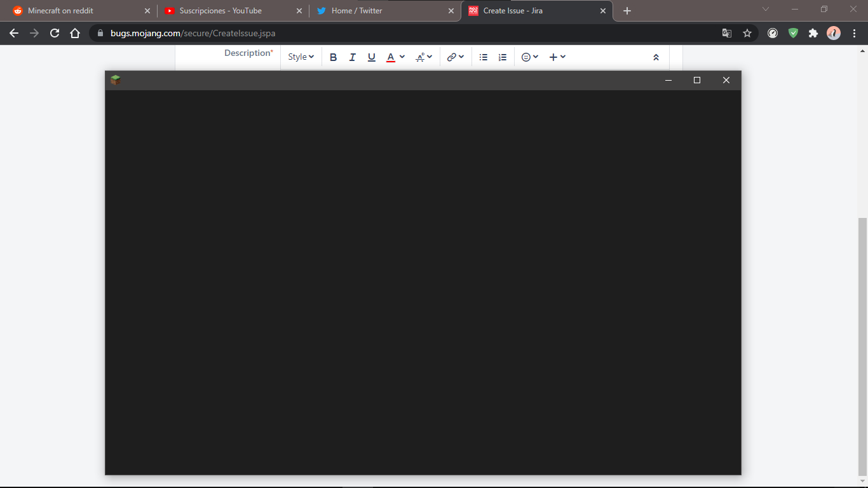Insert a numbered list
The height and width of the screenshot is (488, 868).
coord(503,57)
